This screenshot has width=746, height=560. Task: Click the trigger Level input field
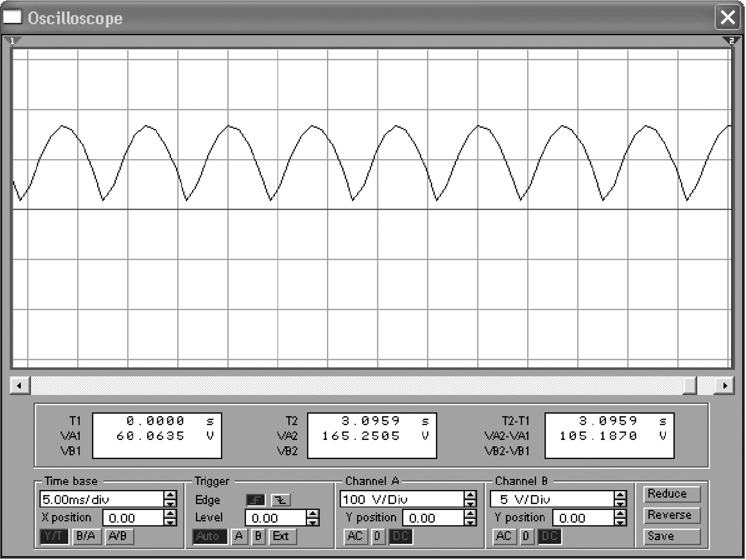point(275,518)
